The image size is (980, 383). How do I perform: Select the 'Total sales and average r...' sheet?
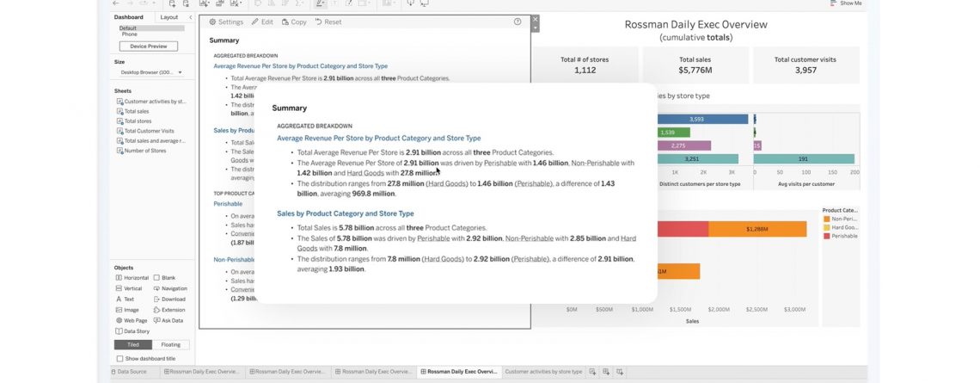pyautogui.click(x=150, y=141)
